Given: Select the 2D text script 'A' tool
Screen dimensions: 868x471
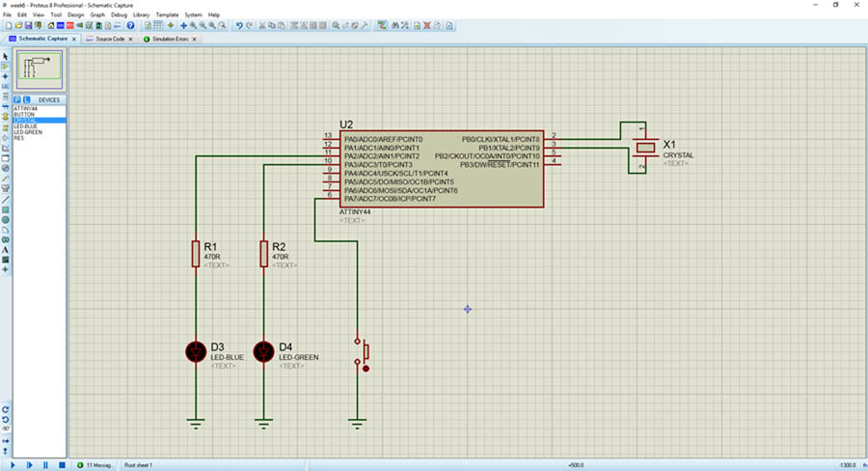Looking at the screenshot, I should [x=5, y=250].
